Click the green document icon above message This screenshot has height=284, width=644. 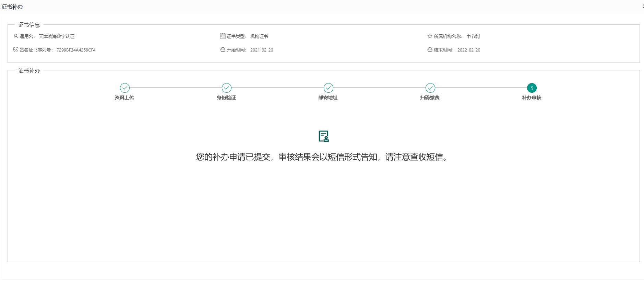[324, 136]
